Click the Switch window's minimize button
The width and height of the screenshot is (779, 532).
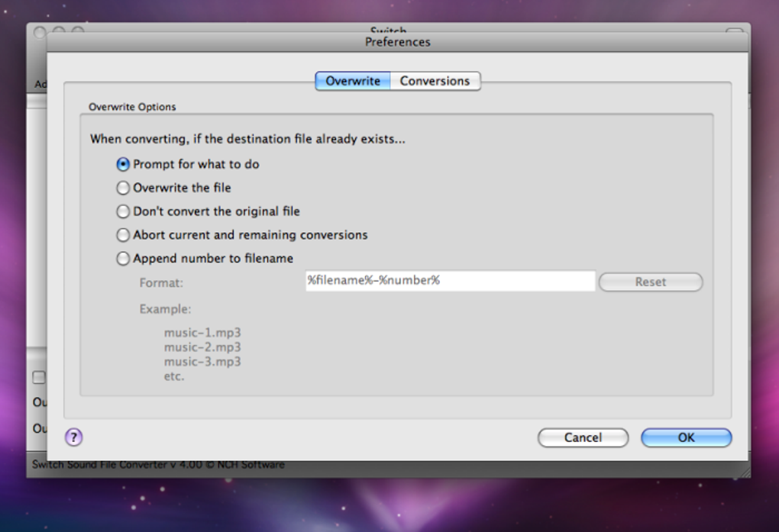[x=59, y=31]
